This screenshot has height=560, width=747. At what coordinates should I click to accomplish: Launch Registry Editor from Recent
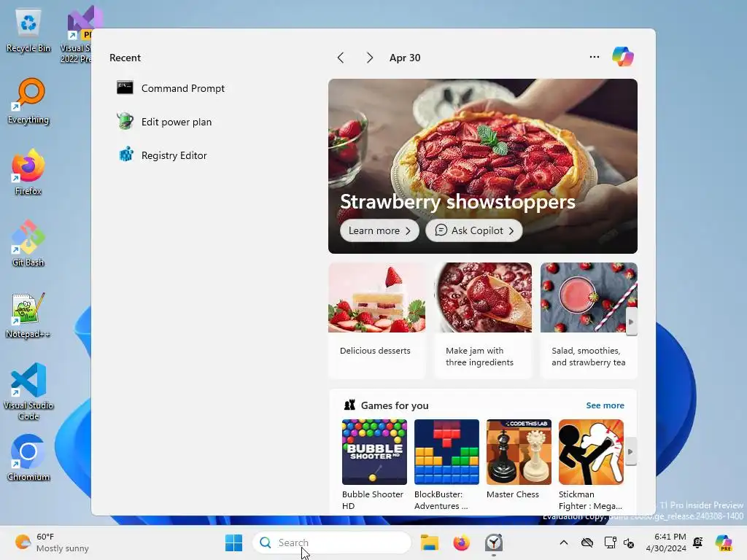162,155
